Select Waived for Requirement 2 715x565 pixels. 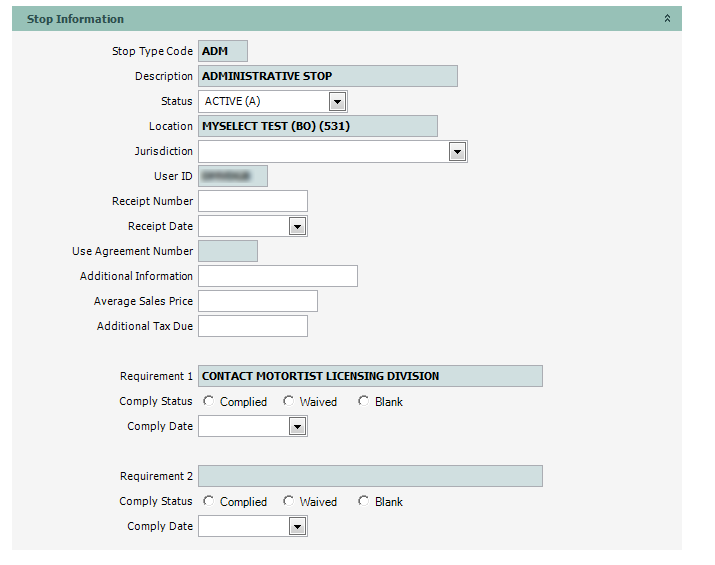(288, 501)
